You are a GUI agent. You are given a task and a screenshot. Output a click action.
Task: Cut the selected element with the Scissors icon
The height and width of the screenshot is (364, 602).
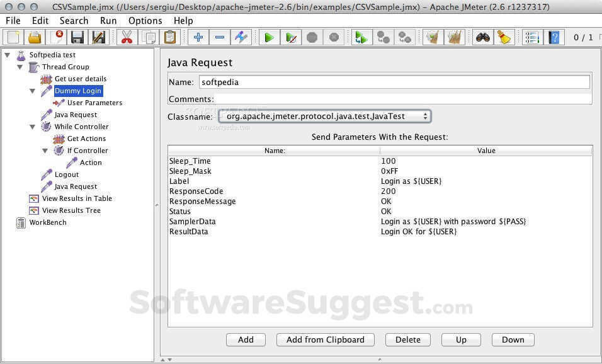click(126, 37)
